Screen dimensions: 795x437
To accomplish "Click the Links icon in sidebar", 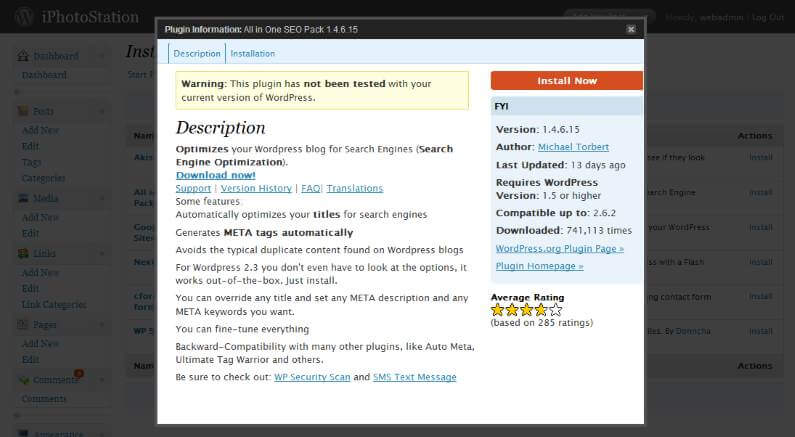I will tap(23, 253).
